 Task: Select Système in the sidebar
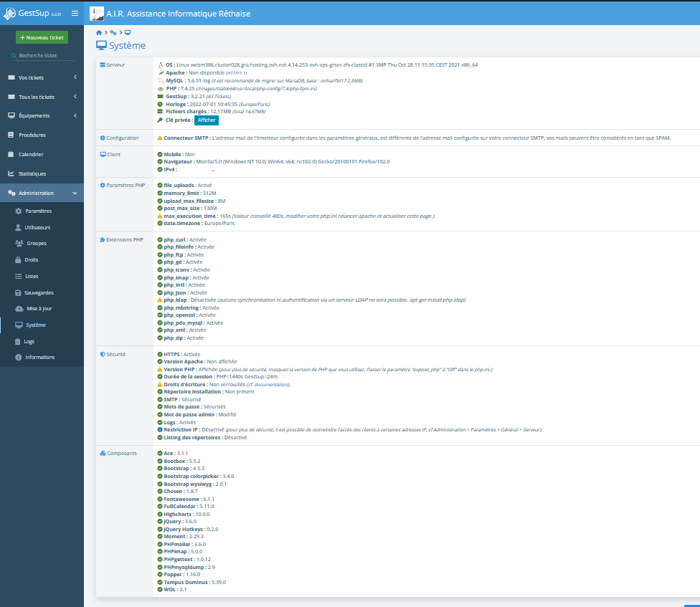tap(36, 325)
